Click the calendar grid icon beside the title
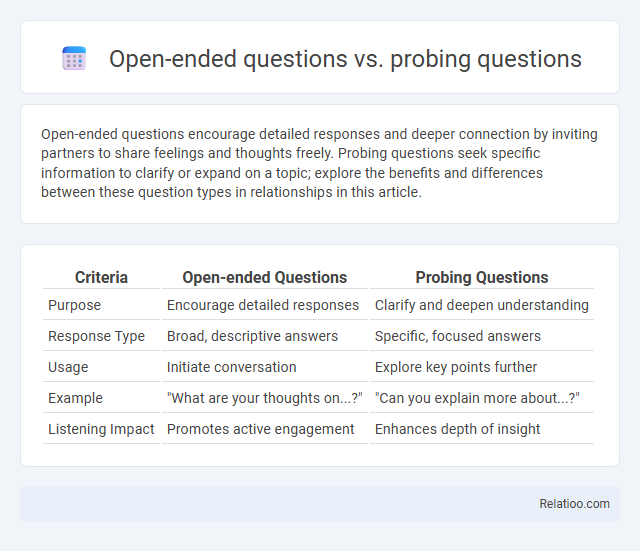This screenshot has width=640, height=551. coord(74,58)
